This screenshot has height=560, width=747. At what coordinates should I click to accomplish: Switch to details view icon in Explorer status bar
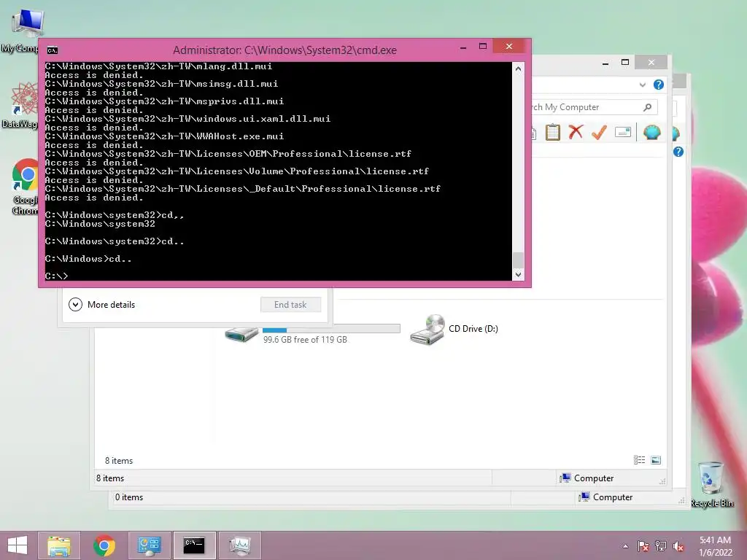click(639, 459)
